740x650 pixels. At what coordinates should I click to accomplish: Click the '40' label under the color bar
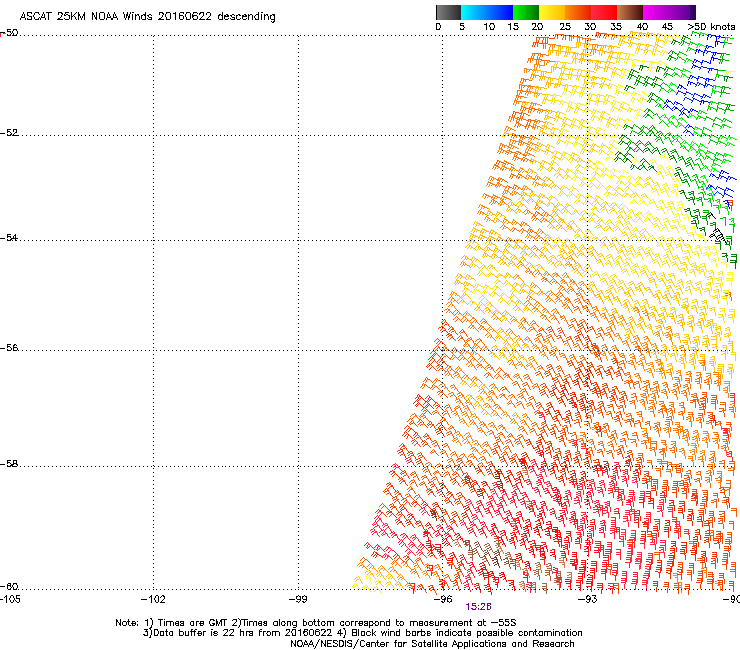point(642,27)
